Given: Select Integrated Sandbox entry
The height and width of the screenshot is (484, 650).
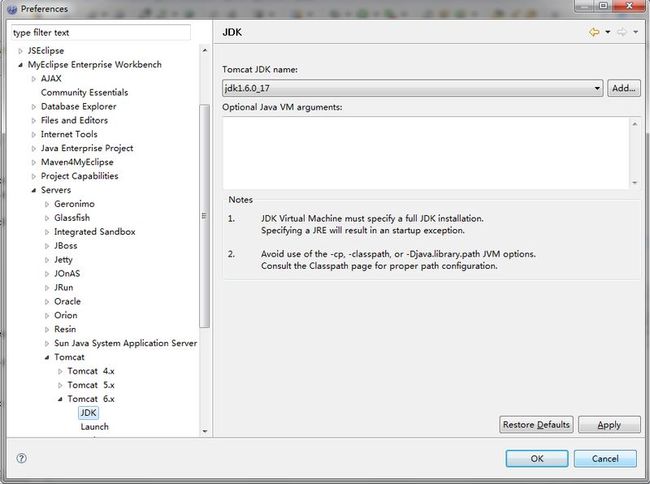Looking at the screenshot, I should (x=95, y=232).
